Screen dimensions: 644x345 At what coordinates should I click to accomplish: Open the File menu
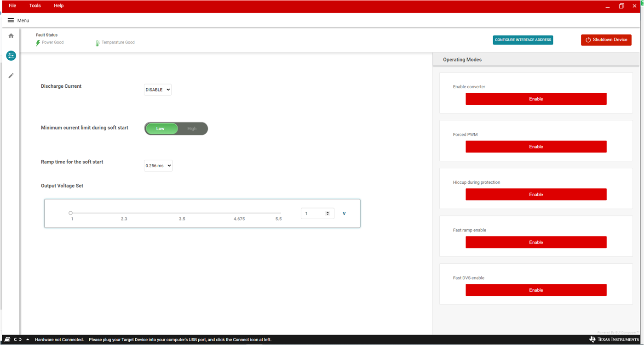(x=12, y=6)
